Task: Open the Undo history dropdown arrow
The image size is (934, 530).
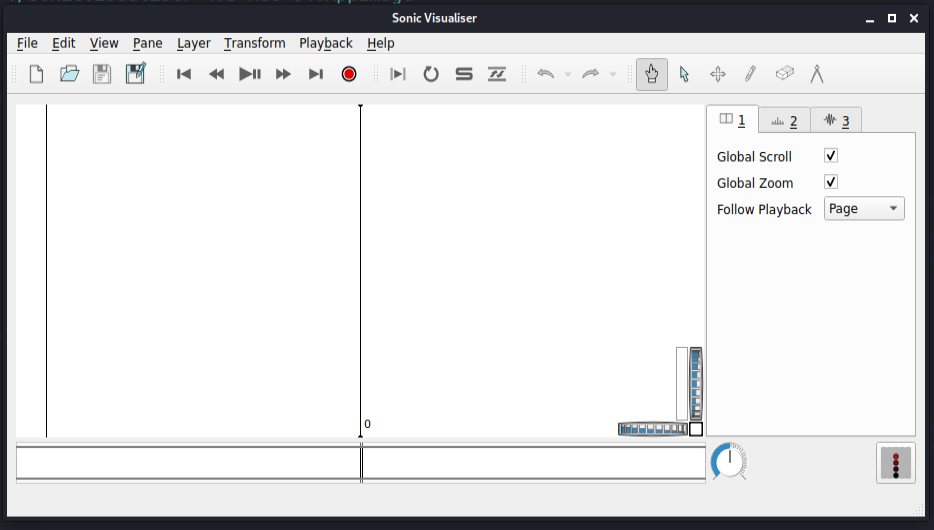Action: pos(568,74)
